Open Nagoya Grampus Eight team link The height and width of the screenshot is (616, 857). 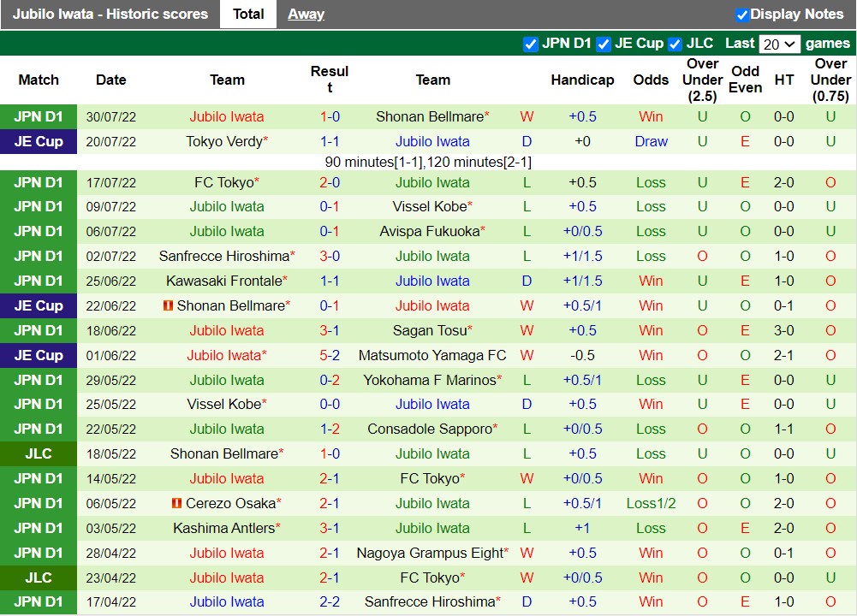click(430, 554)
